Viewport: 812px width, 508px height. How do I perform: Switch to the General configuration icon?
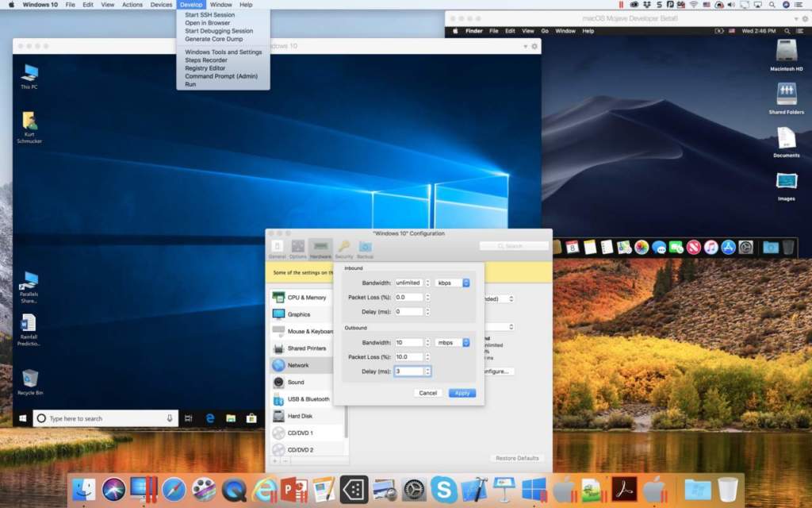(x=278, y=248)
